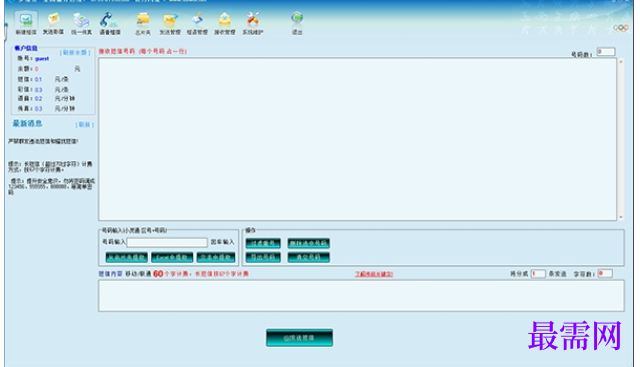Image resolution: width=640 pixels, height=367 pixels.
Task: Open the red underlined regulations link
Action: coord(374,274)
